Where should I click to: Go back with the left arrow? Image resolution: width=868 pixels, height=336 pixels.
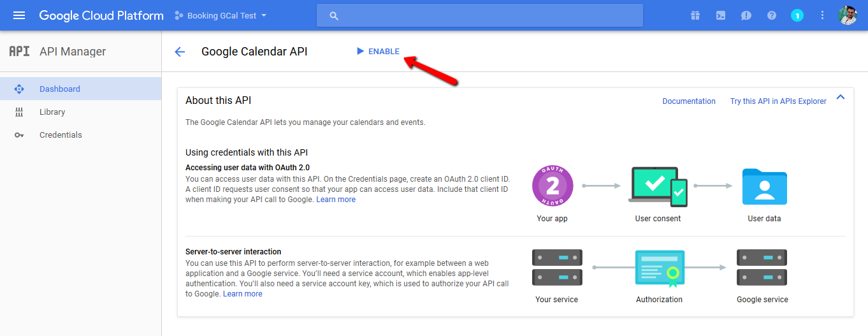coord(180,52)
